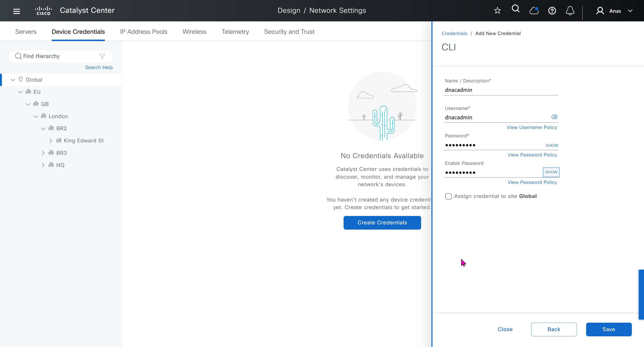Screen dimensions: 644x347
Task: Open the global search magnifier icon
Action: coord(515,9)
